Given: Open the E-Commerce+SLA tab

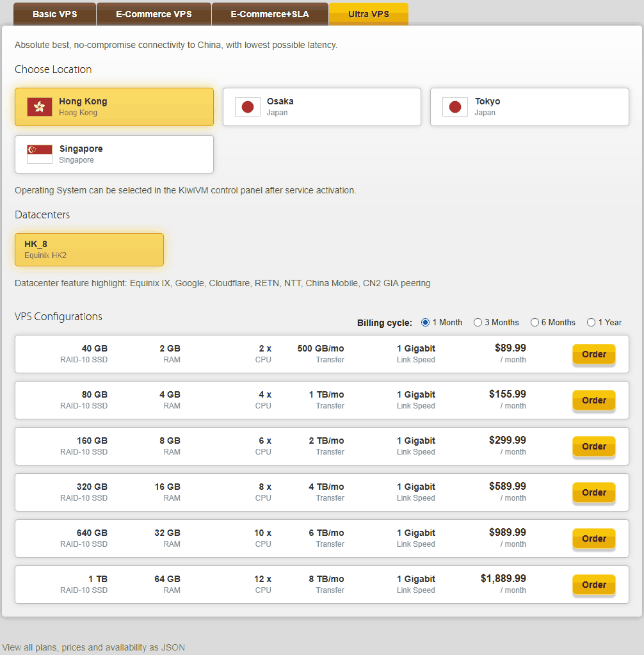Looking at the screenshot, I should [270, 14].
